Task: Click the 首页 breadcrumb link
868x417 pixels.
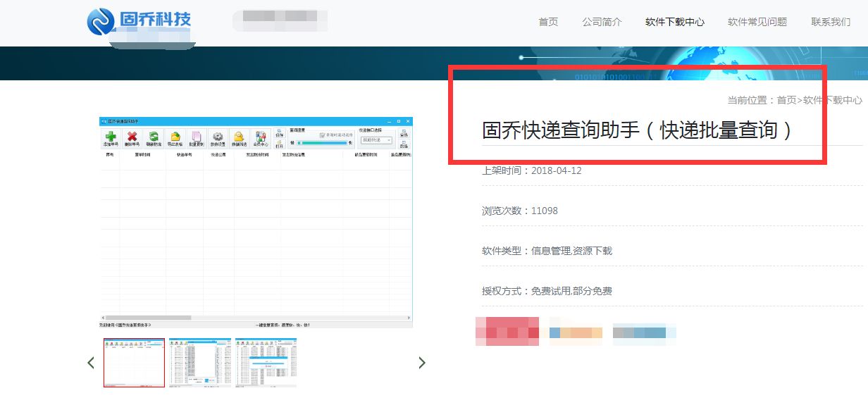Action: 786,100
